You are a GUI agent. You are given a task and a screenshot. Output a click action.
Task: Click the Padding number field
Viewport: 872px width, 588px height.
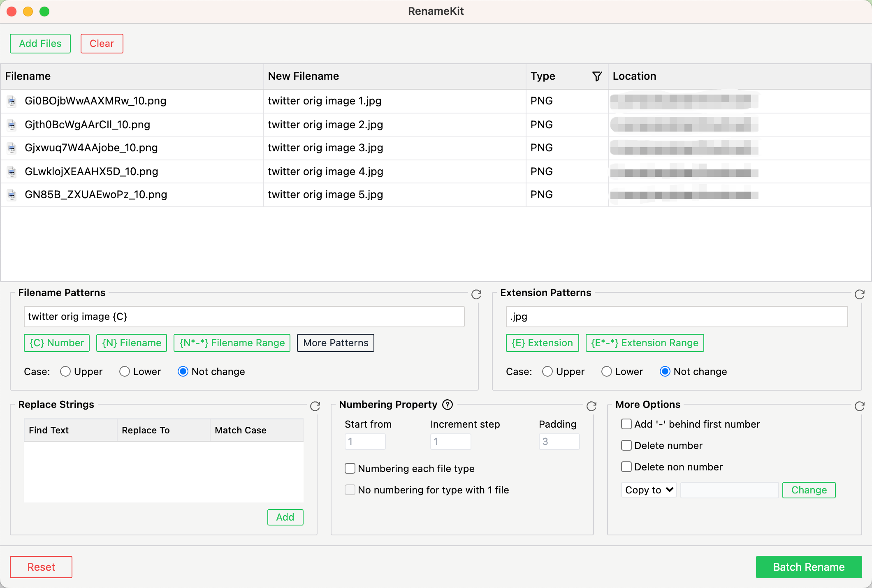[x=559, y=442]
